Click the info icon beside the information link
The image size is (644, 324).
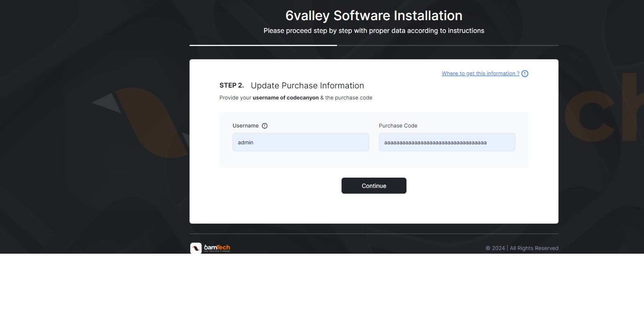[525, 74]
